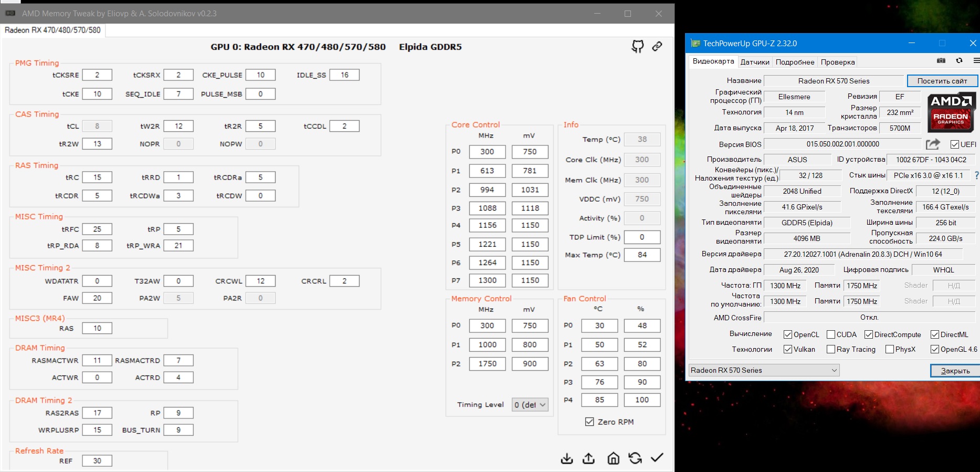Click the circular refresh arrows in Memory Tweak

pos(635,458)
